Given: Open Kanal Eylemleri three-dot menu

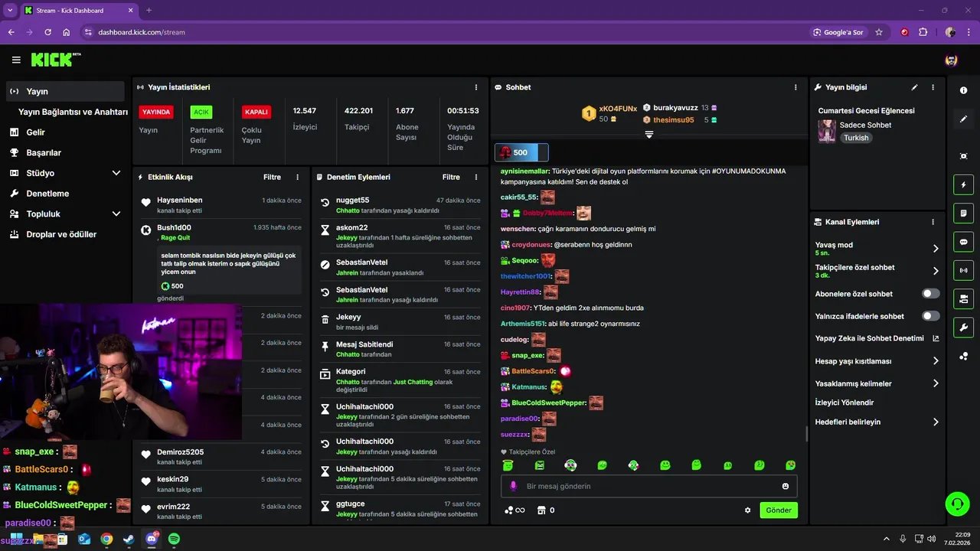Looking at the screenshot, I should [x=933, y=222].
